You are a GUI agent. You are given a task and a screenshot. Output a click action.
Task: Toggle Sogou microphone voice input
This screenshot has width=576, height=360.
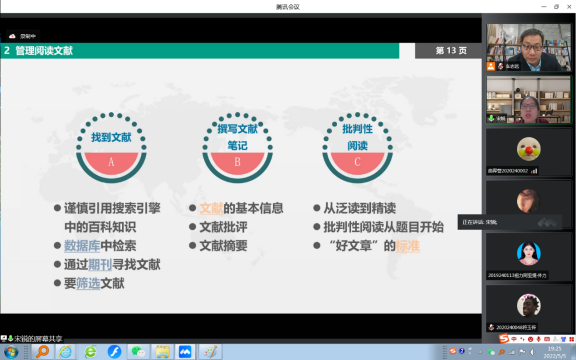click(x=539, y=339)
